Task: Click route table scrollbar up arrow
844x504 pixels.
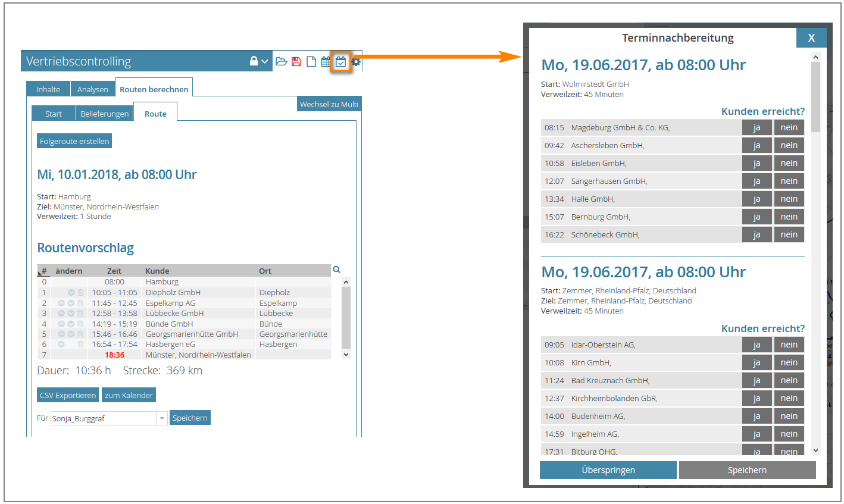Action: 346,282
